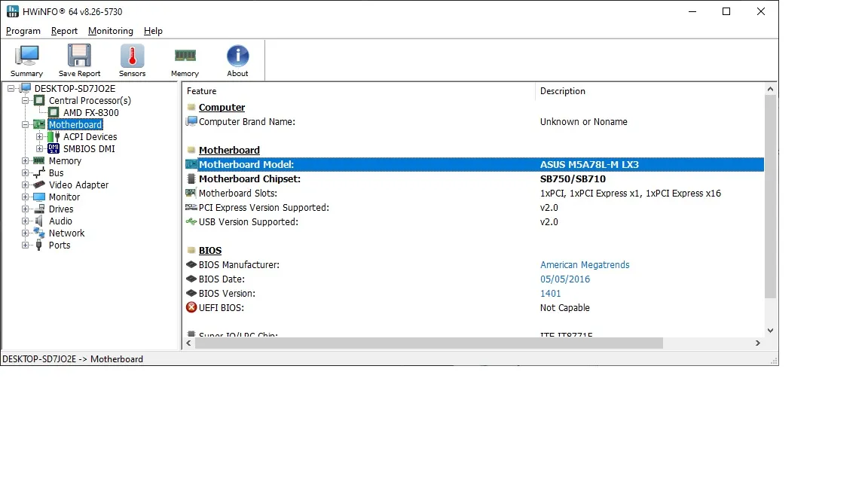Image resolution: width=868 pixels, height=488 pixels.
Task: Open the About info icon
Action: pyautogui.click(x=237, y=56)
